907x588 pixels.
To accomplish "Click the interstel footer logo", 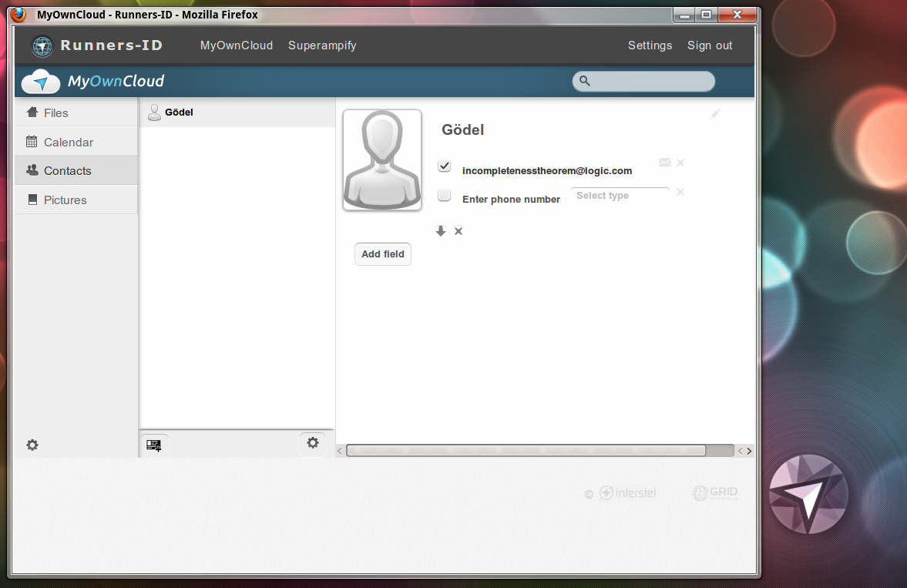I will (627, 493).
